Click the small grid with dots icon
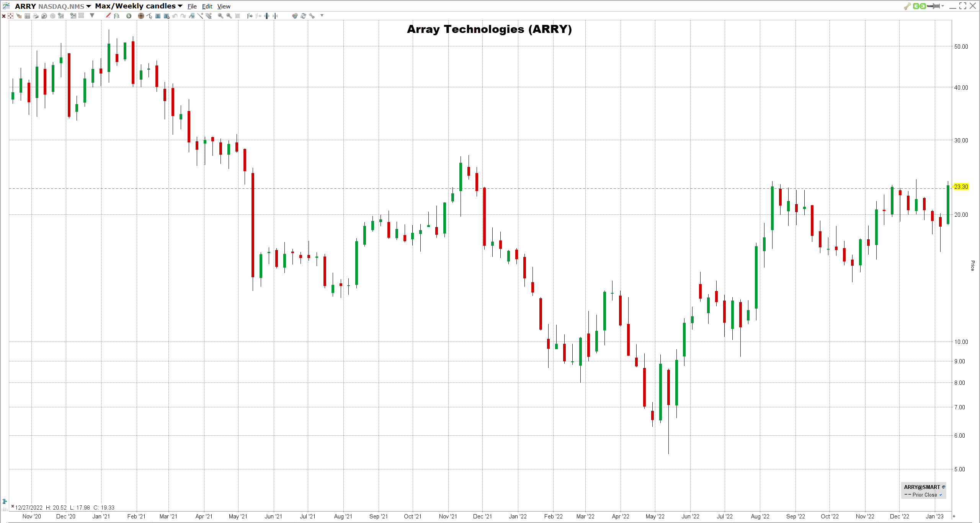980x523 pixels. click(61, 16)
